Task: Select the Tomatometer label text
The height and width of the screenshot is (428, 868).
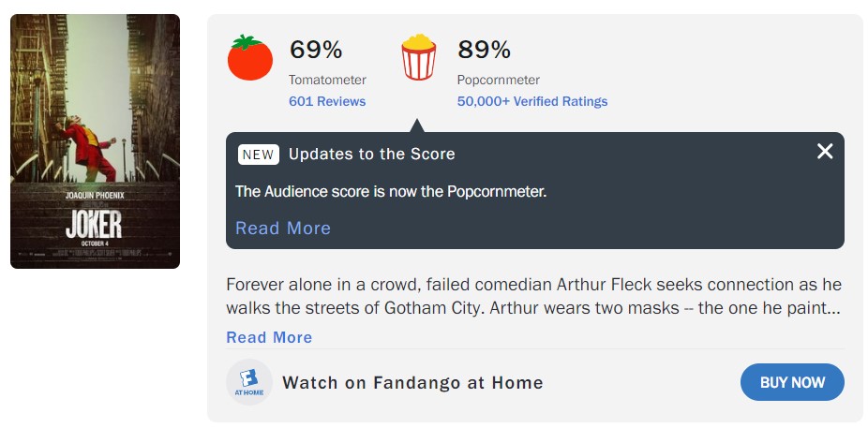Action: point(327,81)
